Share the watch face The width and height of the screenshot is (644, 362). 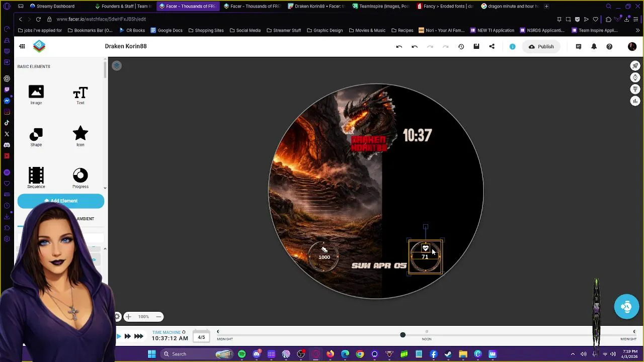(x=492, y=47)
